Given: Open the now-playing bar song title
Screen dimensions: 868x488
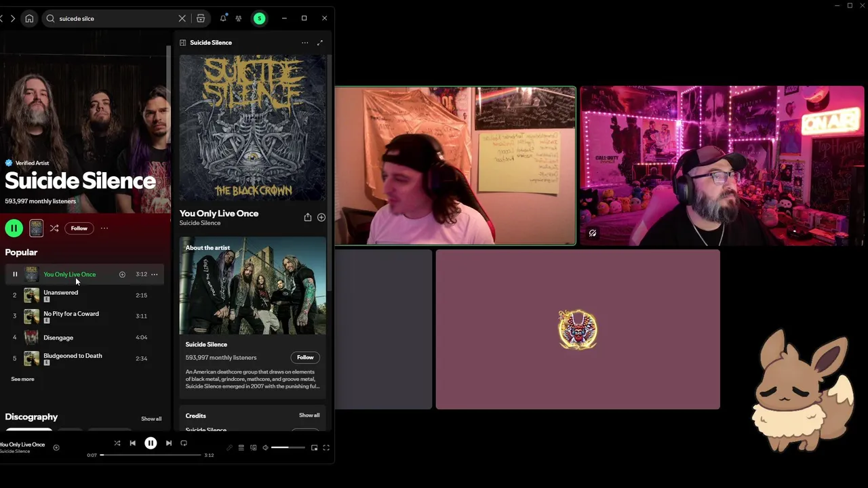Looking at the screenshot, I should pyautogui.click(x=22, y=445).
